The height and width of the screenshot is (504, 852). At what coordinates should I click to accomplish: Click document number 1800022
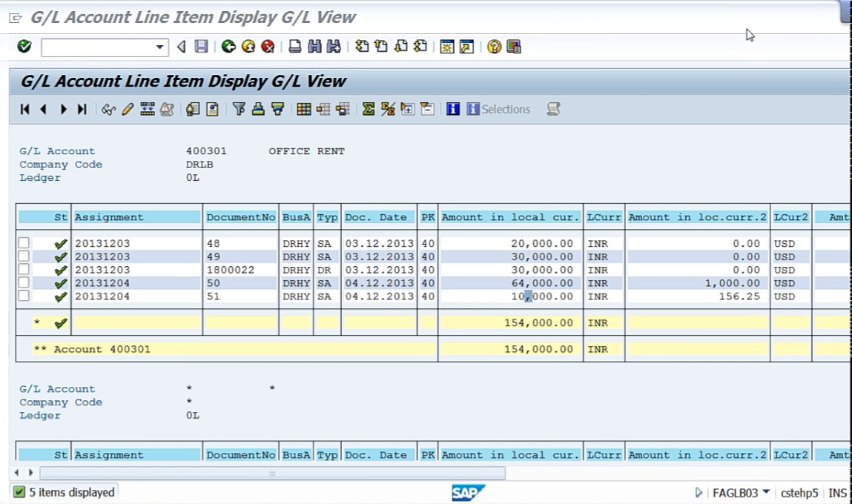(231, 270)
